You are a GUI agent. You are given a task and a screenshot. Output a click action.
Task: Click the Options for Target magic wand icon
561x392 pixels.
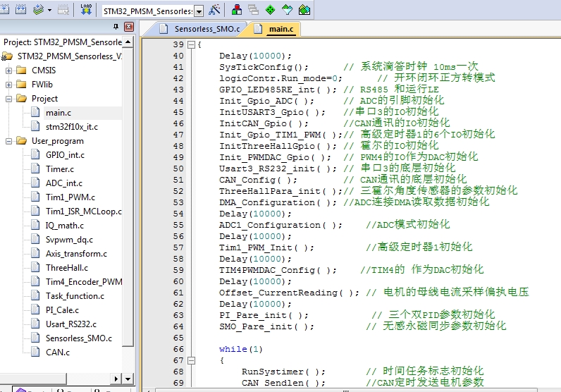click(x=214, y=10)
